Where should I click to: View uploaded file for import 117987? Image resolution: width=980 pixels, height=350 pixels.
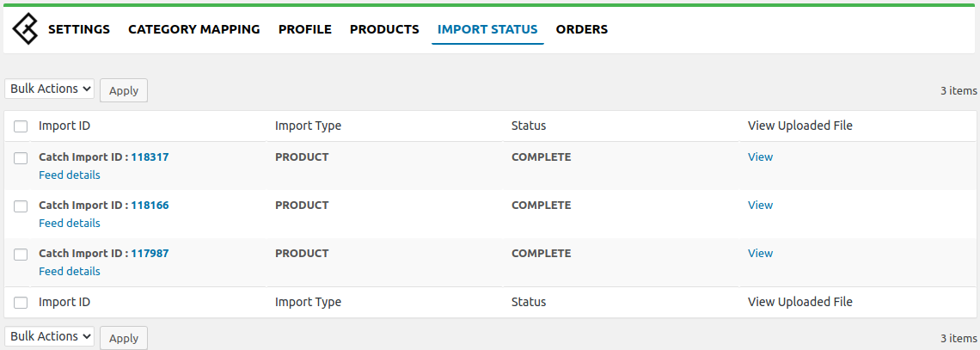[760, 253]
